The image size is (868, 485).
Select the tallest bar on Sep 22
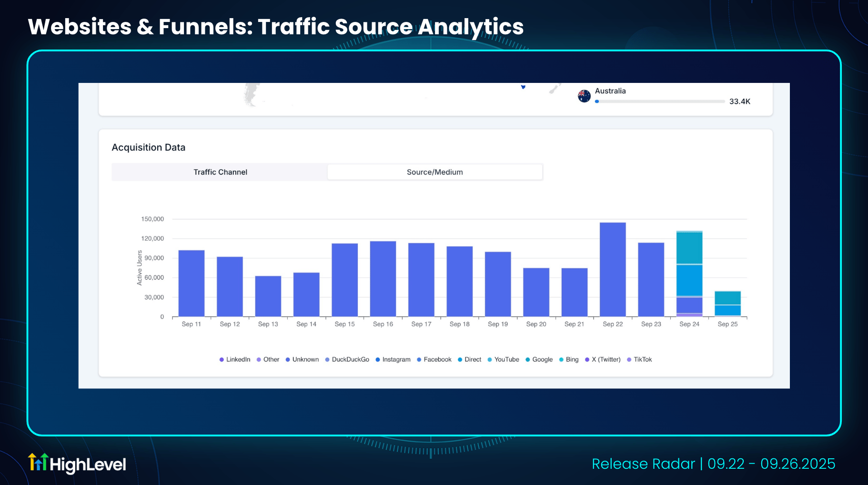point(613,270)
